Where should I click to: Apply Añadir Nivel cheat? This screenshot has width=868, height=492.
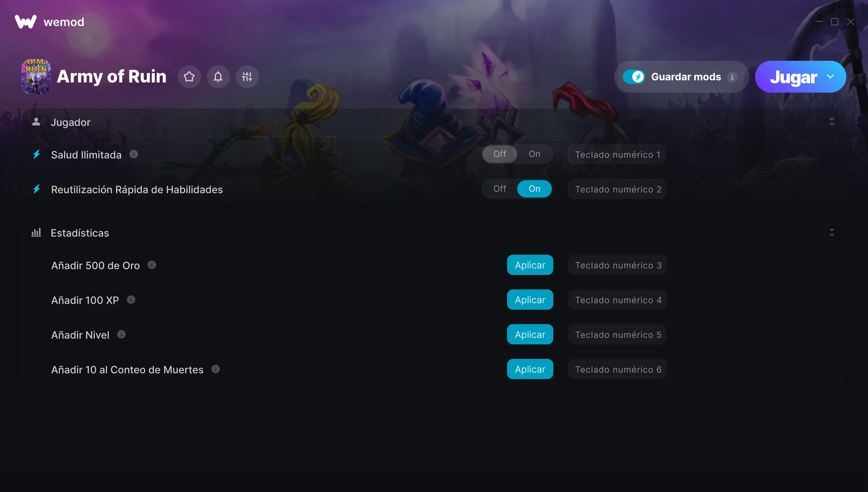pos(530,334)
